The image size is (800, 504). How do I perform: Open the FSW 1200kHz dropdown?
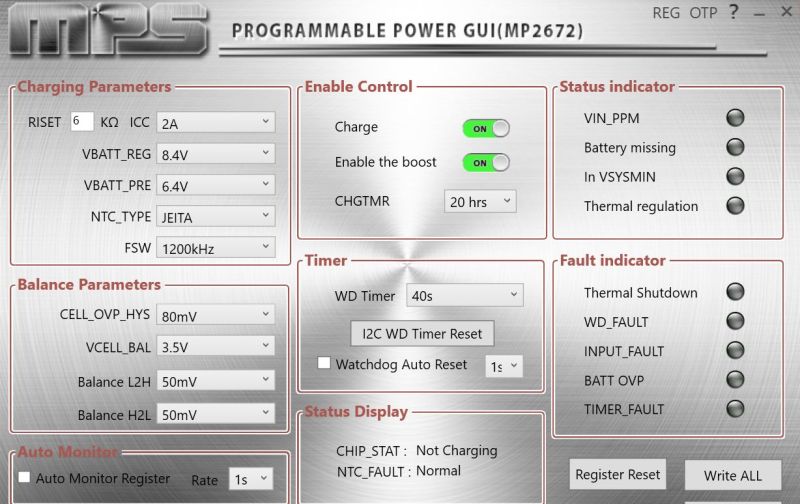tap(215, 248)
